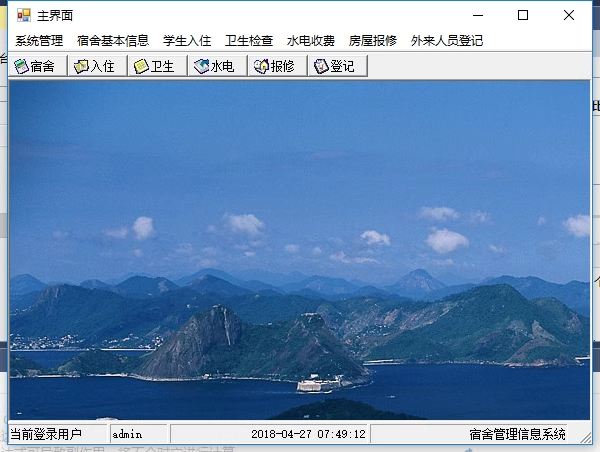Maximize the 主界面 window
Screen dimensions: 600x452
pos(522,15)
